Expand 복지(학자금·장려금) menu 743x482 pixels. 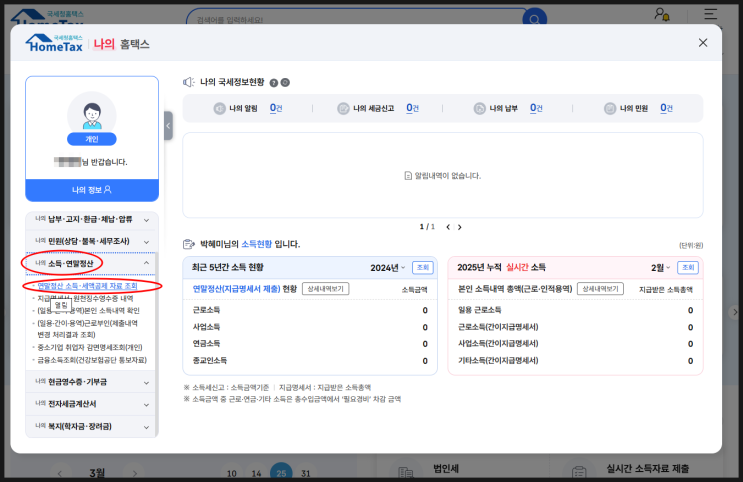tap(91, 427)
